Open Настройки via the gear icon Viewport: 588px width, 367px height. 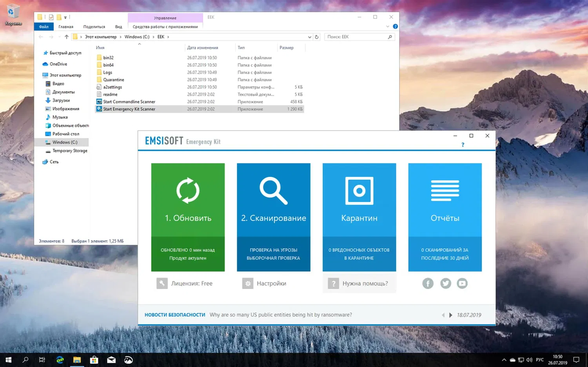tap(248, 283)
